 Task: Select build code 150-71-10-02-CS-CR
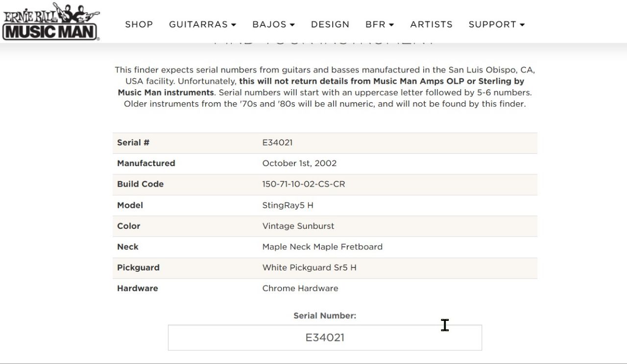[304, 184]
